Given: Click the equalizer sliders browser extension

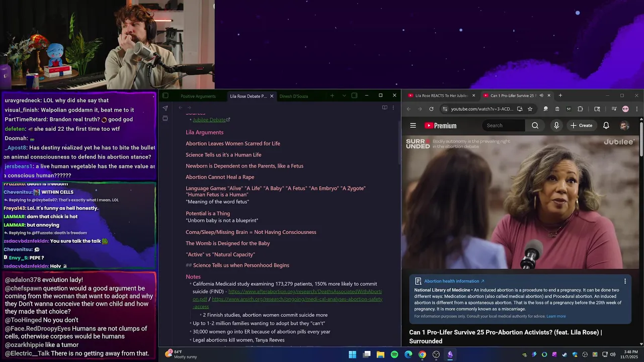Looking at the screenshot, I should point(569,109).
